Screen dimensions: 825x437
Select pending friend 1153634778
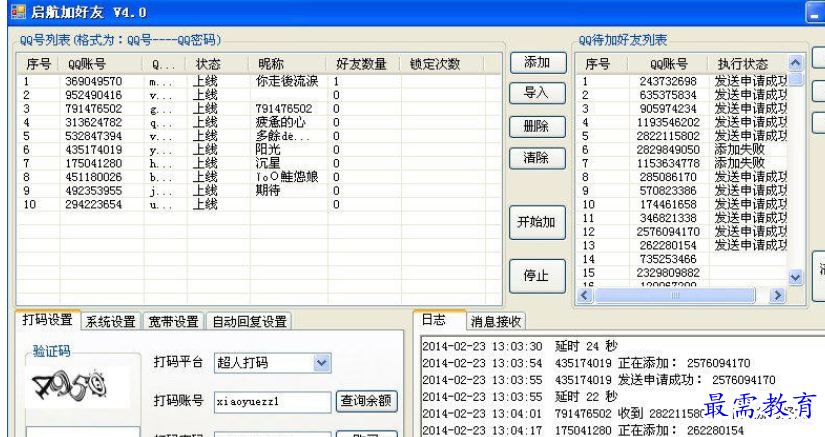pos(682,164)
